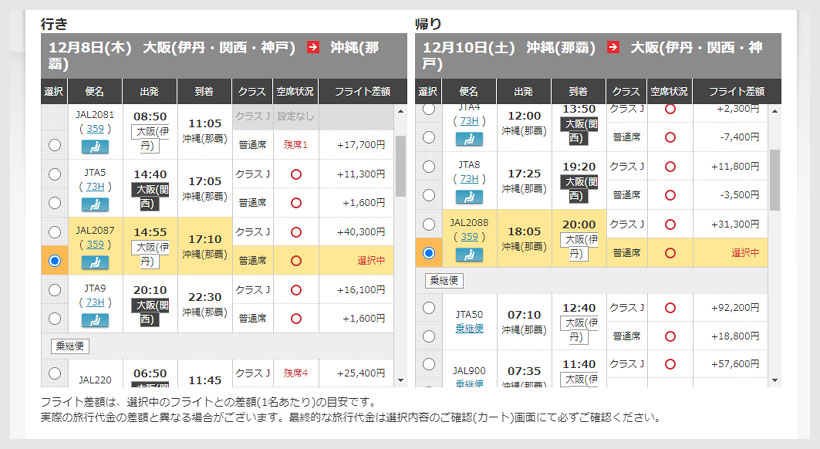820x449 pixels.
Task: Open the 359 aircraft link for JAL2088
Action: (x=469, y=236)
